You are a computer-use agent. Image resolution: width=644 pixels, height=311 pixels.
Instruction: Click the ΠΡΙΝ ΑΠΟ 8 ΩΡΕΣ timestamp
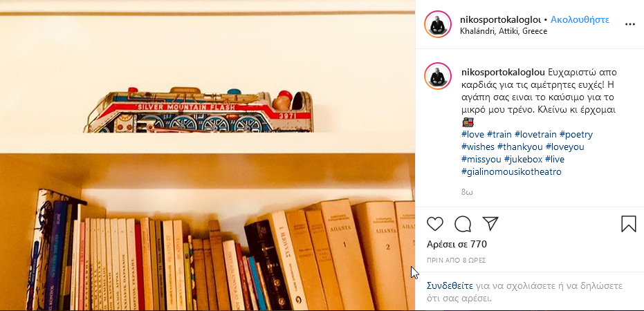click(456, 260)
